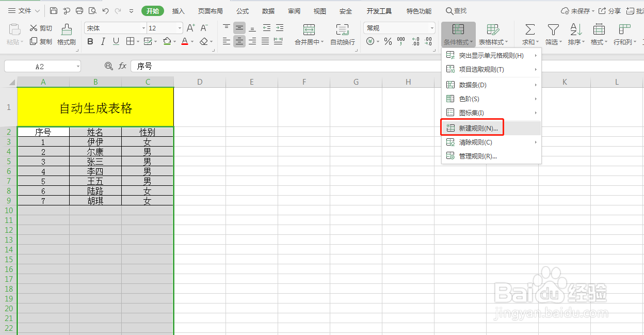Click the Copy (复制) button
The image size is (644, 335).
point(41,42)
